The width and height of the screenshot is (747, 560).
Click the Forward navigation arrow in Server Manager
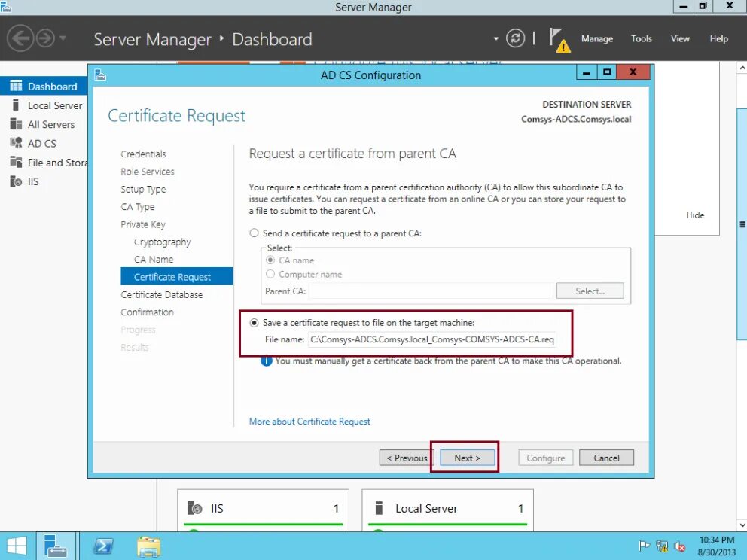pos(45,38)
